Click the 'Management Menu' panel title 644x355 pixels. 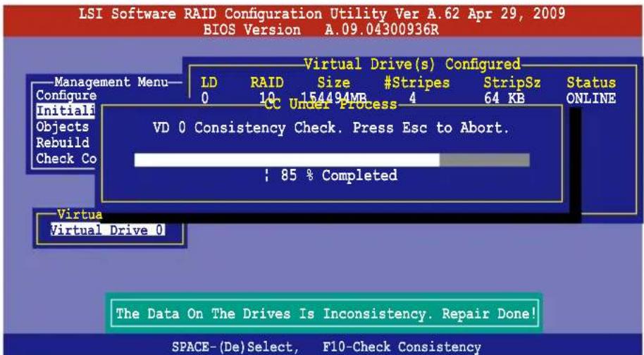coord(111,82)
